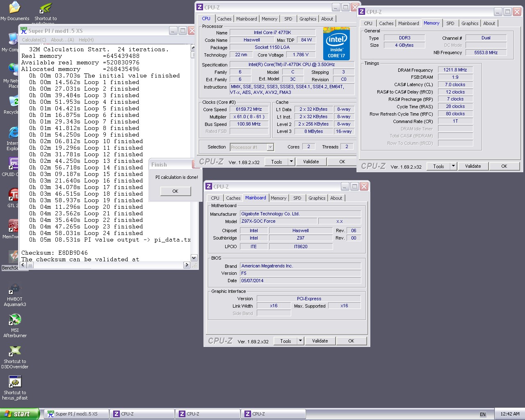Switch to Caches tab in CPU-Z CPU window

tap(224, 19)
